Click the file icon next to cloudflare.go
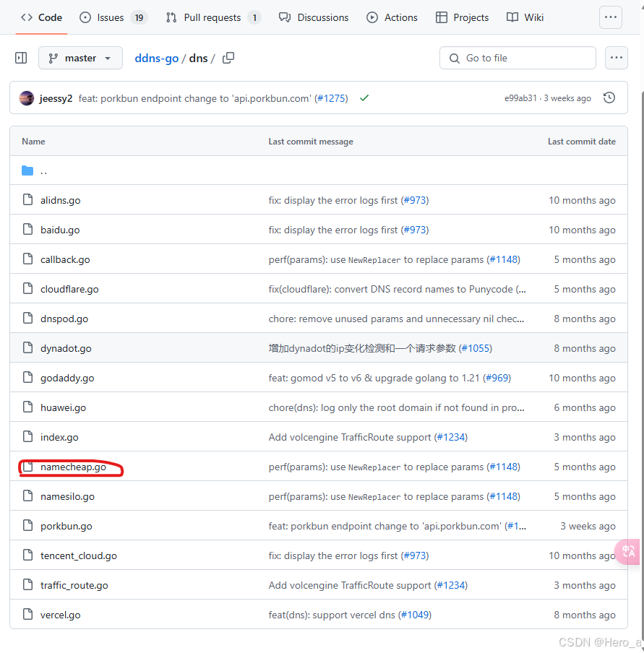Screen dimensions: 644x653 (x=28, y=289)
